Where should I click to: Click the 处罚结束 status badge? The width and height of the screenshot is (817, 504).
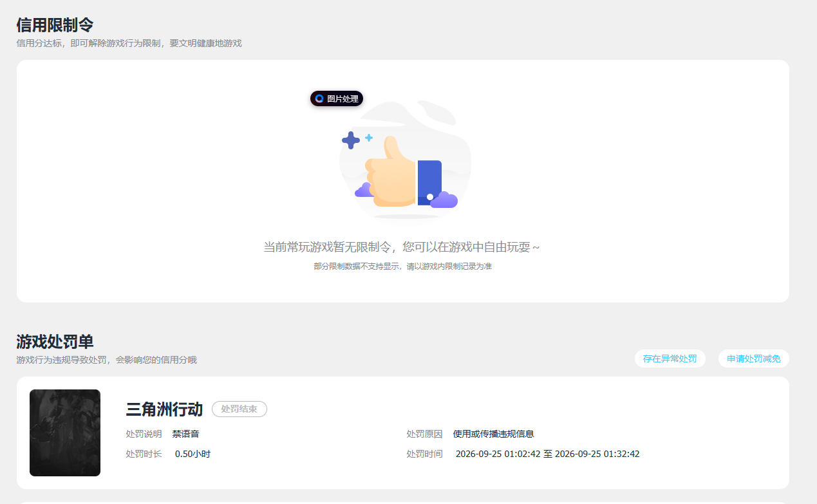239,409
